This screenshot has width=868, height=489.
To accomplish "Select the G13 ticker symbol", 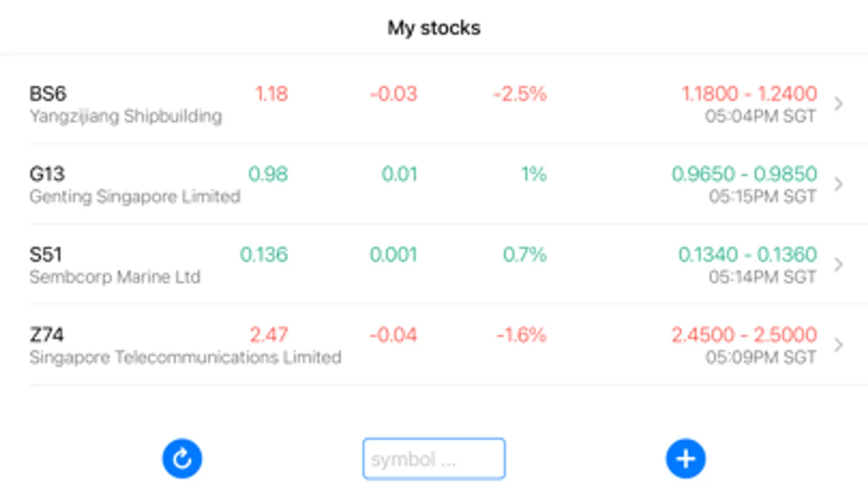I will [x=47, y=174].
